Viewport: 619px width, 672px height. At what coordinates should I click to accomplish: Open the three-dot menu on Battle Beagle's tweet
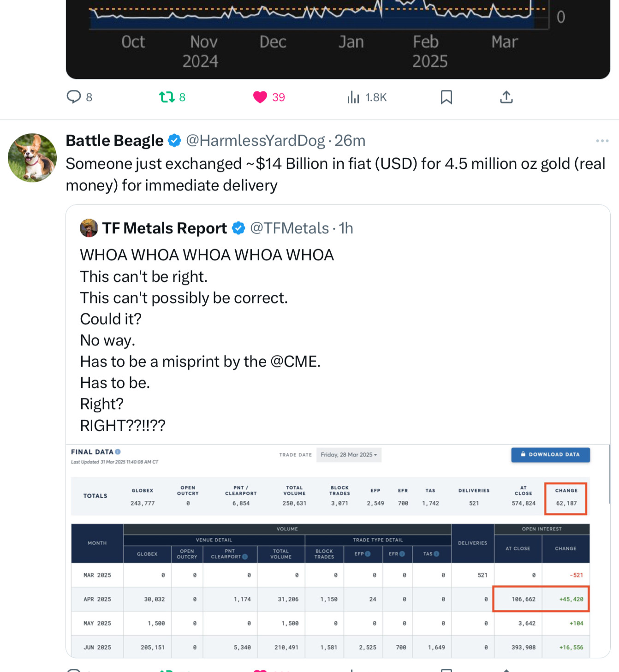click(x=602, y=141)
